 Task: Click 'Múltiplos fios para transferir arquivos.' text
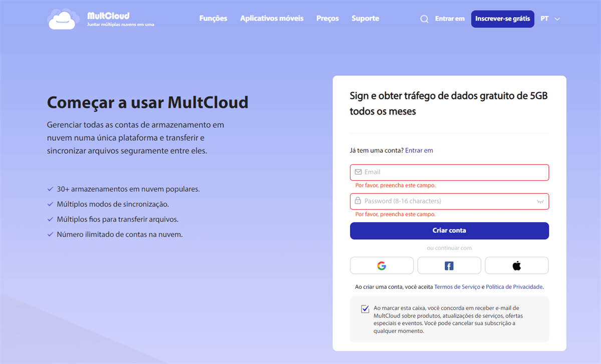pos(118,219)
